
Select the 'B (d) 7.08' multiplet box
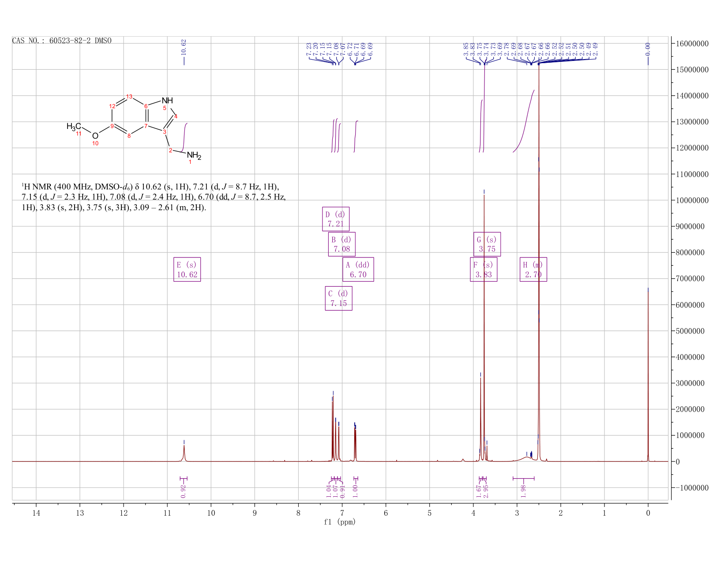(x=342, y=244)
